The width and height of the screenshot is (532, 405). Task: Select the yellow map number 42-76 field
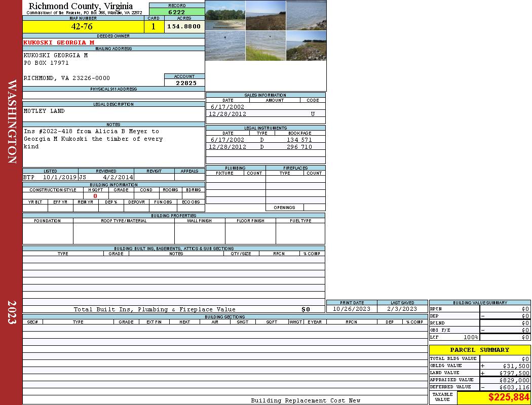[x=83, y=27]
